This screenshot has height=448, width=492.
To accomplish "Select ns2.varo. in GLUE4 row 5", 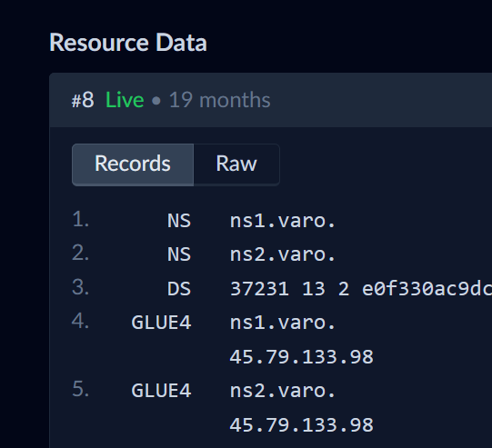I will (x=283, y=391).
